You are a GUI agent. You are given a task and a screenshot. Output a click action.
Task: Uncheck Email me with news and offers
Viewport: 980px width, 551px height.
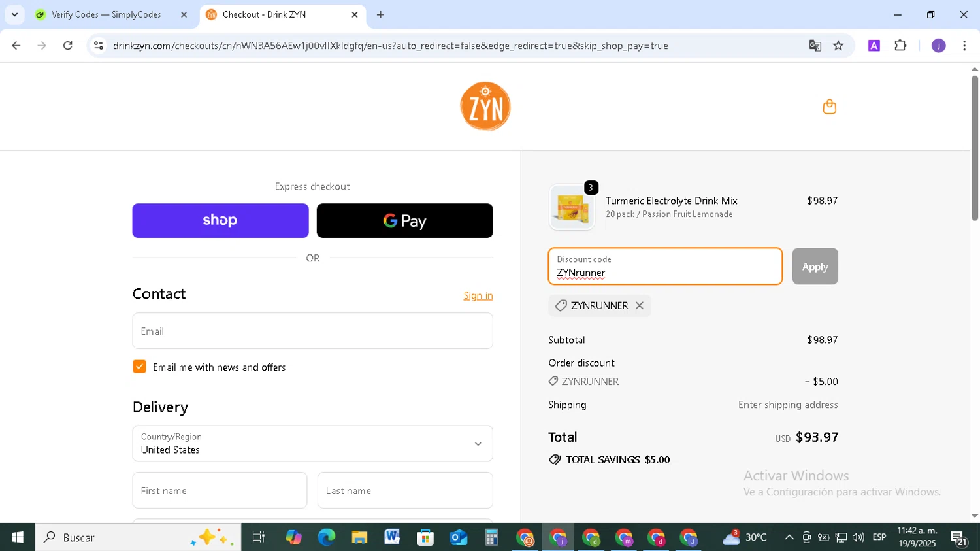coord(139,367)
